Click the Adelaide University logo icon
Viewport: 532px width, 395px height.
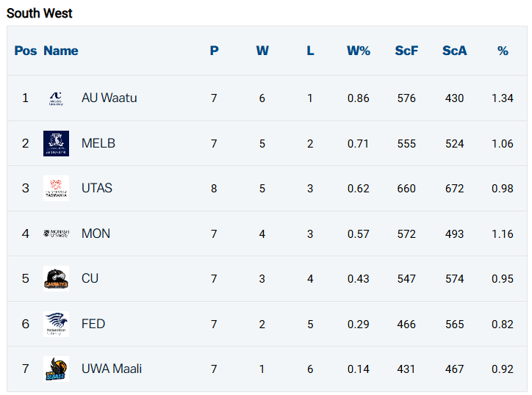(x=56, y=98)
